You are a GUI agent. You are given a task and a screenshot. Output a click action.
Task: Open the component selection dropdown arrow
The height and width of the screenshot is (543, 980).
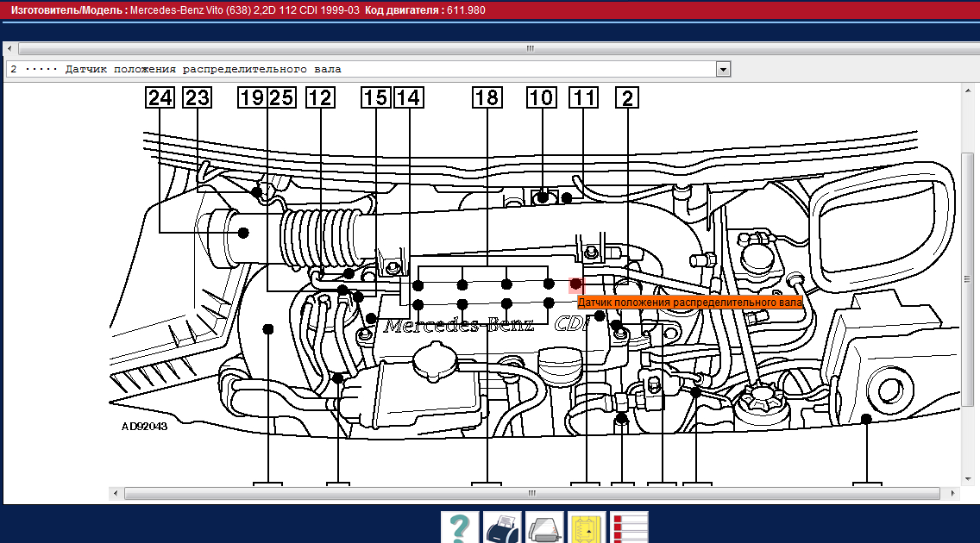point(723,69)
